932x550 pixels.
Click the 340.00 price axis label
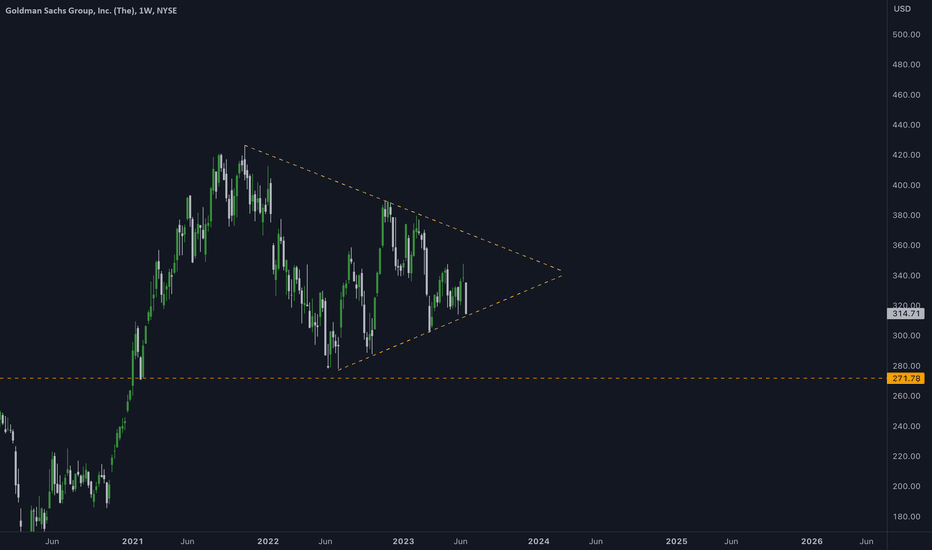[906, 275]
